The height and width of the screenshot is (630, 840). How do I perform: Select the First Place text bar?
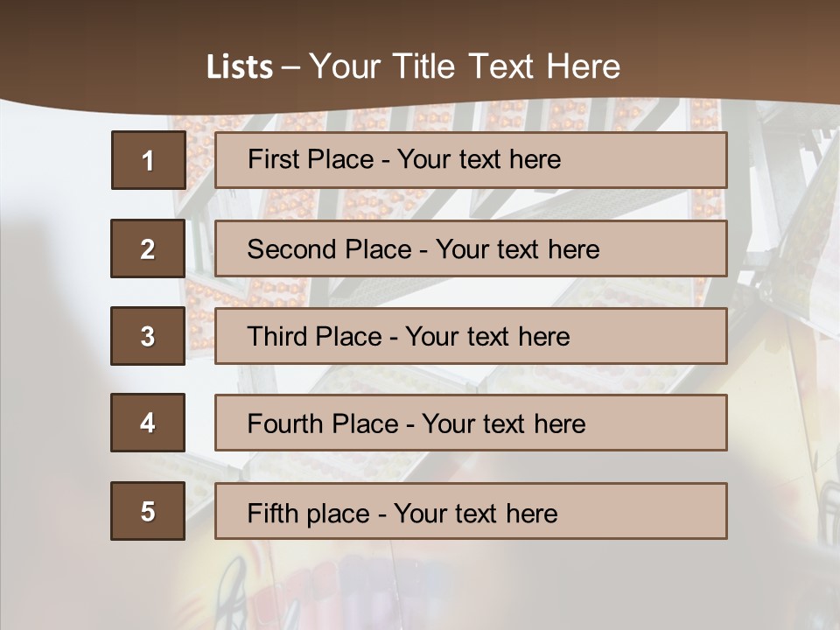pos(471,160)
